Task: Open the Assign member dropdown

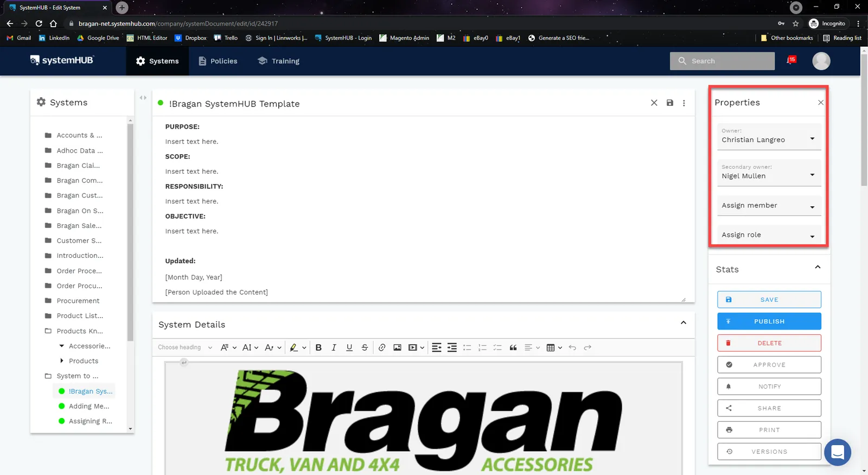Action: pos(769,206)
